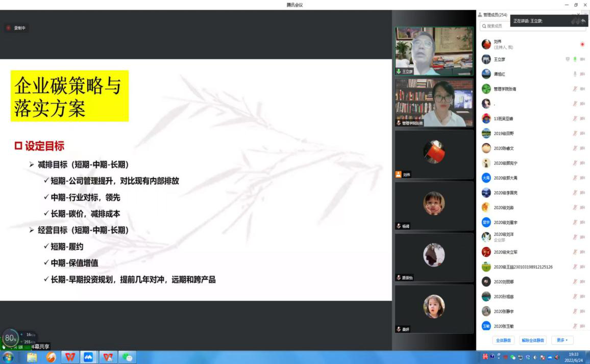Click the Tencent Meeting taskbar icon
This screenshot has height=364, width=590.
point(88,357)
